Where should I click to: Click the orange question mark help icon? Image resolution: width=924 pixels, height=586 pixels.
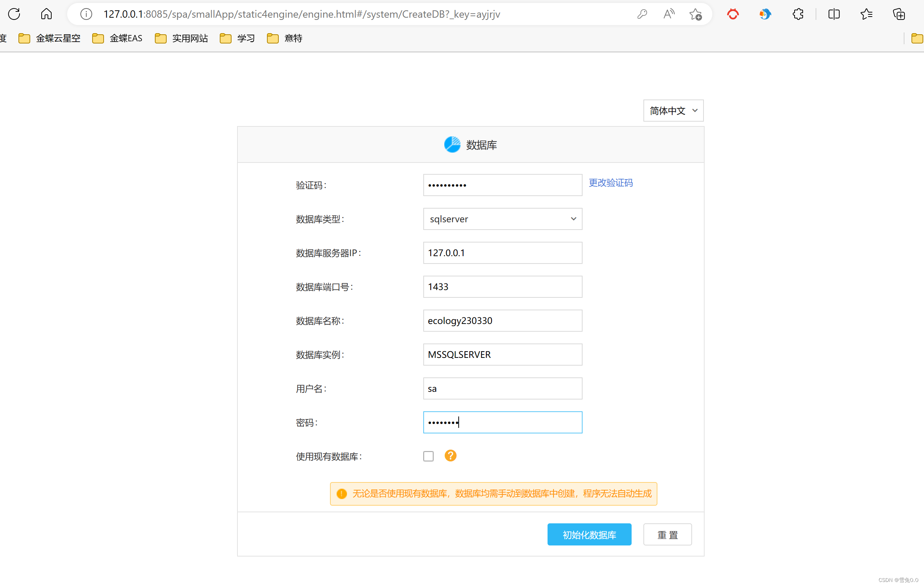click(x=450, y=456)
